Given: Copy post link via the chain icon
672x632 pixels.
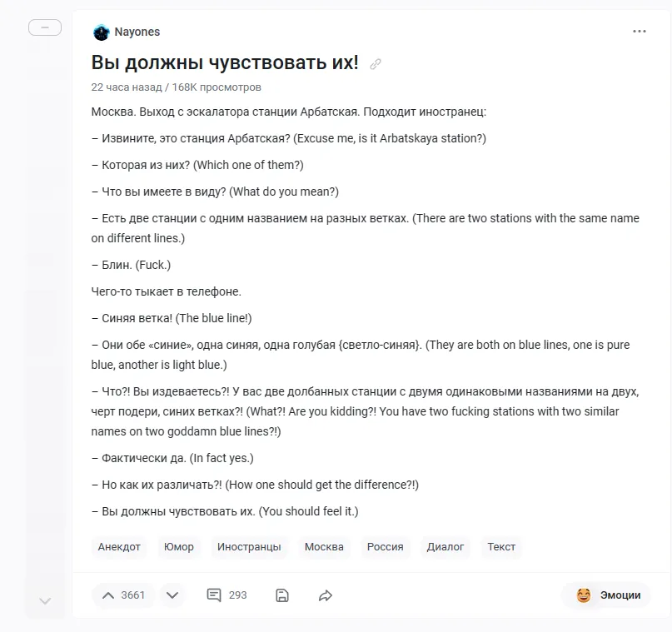Looking at the screenshot, I should [x=376, y=64].
